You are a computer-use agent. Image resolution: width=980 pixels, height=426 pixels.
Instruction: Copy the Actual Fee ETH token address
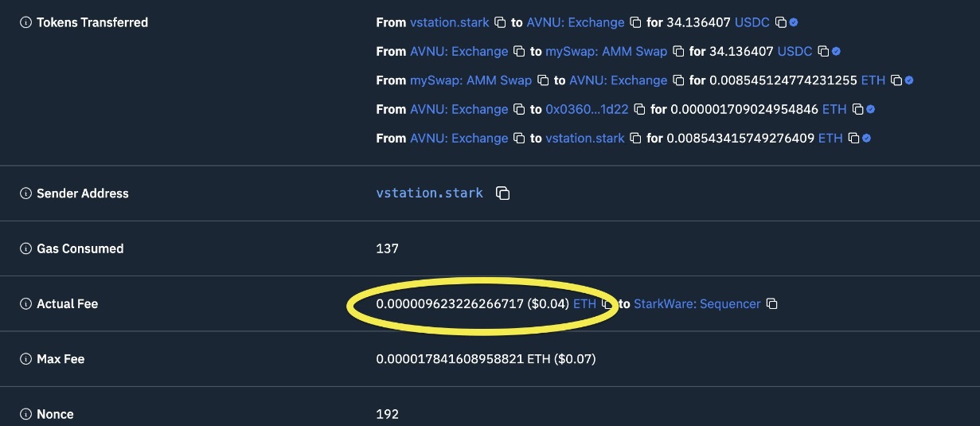[x=607, y=304]
